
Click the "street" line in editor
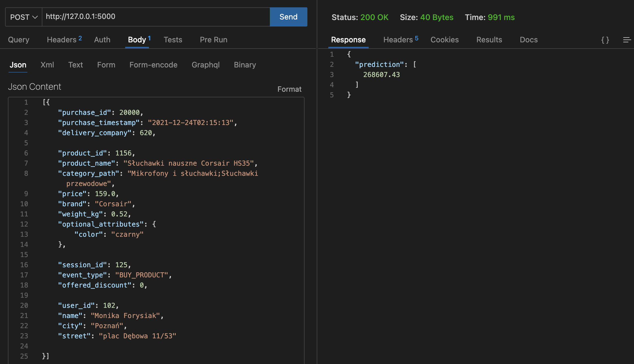click(x=117, y=336)
